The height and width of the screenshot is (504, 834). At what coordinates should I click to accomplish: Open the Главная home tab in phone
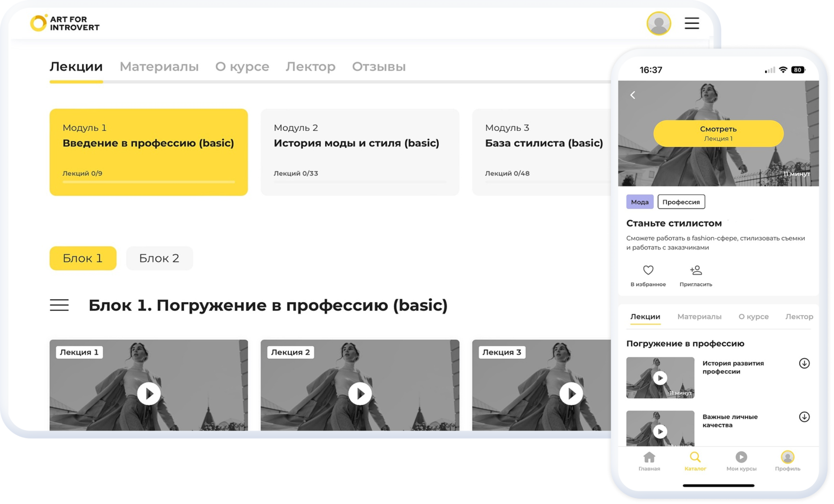[649, 461]
